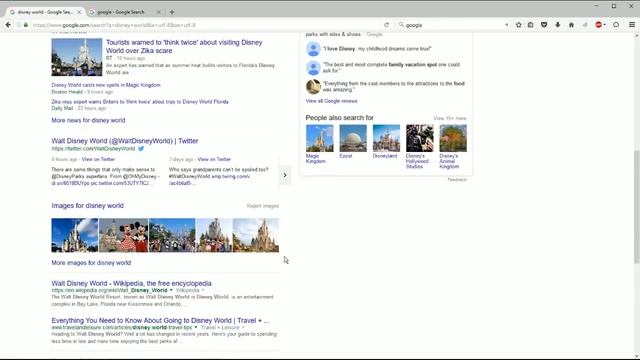Switch to 'google - Google Search' tab
This screenshot has height=360, width=640.
[121, 12]
